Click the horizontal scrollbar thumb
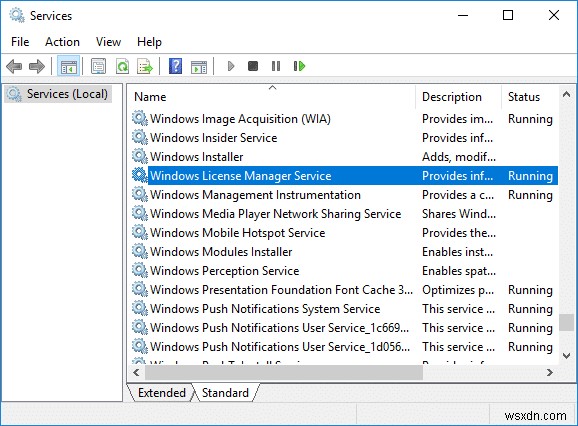The width and height of the screenshot is (578, 426). tap(284, 373)
